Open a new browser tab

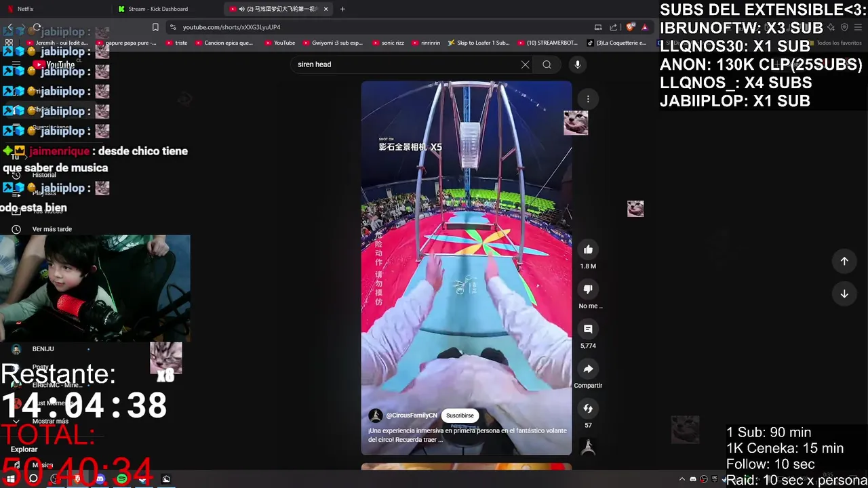click(342, 9)
